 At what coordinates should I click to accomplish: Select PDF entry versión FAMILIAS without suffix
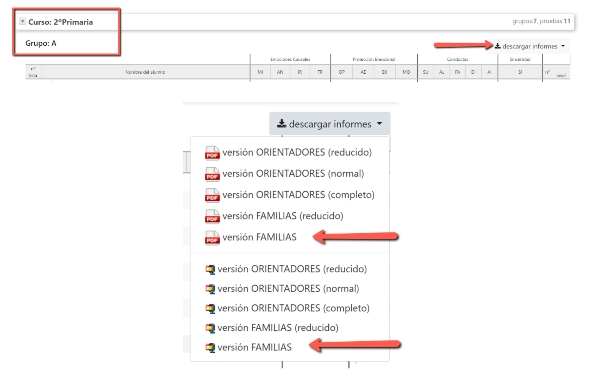point(251,237)
